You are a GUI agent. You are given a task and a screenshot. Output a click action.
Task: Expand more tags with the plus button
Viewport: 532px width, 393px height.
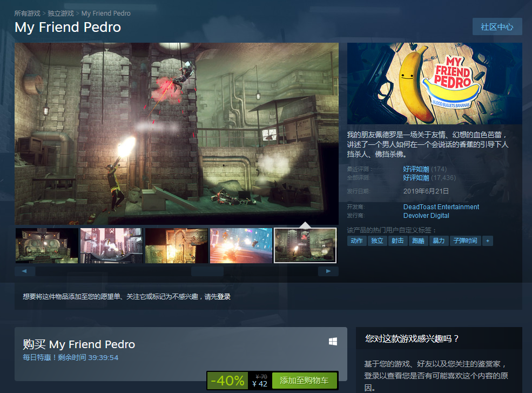[487, 241]
